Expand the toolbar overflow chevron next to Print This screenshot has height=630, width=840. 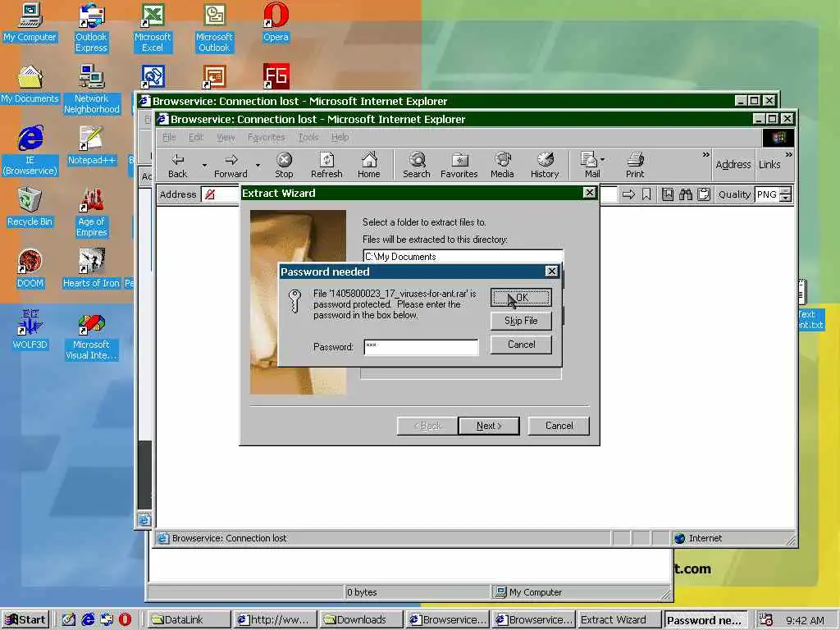[x=705, y=155]
